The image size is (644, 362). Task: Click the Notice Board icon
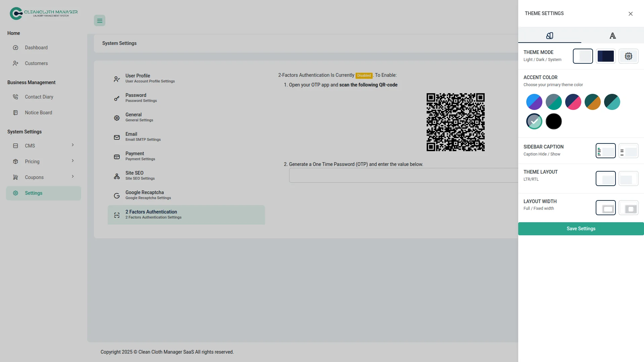(x=15, y=113)
